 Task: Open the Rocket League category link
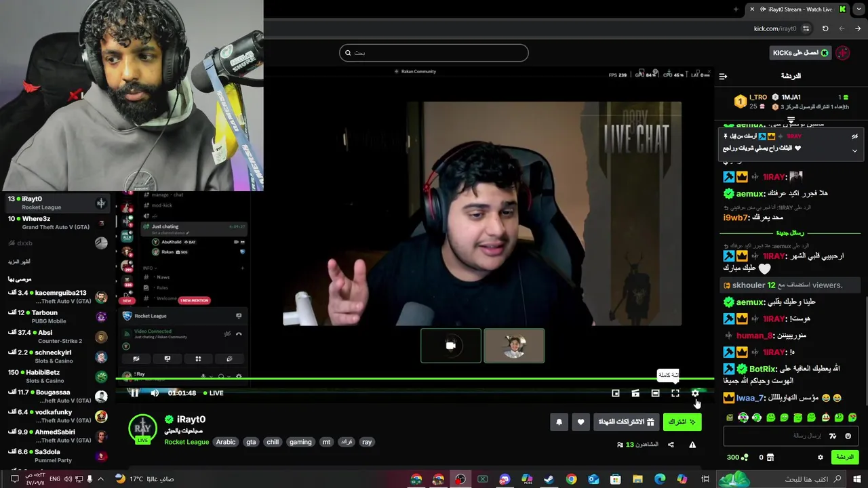pyautogui.click(x=186, y=442)
